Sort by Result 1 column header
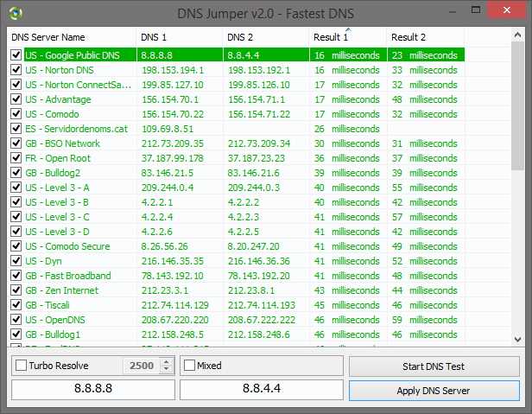Image resolution: width=532 pixels, height=414 pixels. pyautogui.click(x=348, y=37)
